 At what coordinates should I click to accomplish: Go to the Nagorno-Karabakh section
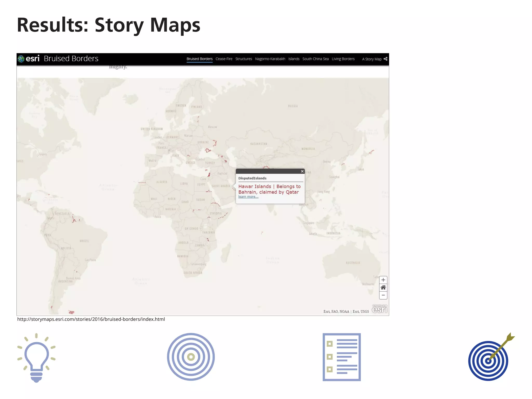270,59
